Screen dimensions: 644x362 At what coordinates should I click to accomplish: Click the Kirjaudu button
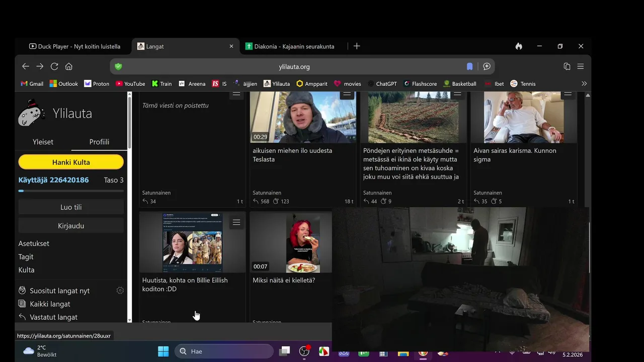(71, 226)
